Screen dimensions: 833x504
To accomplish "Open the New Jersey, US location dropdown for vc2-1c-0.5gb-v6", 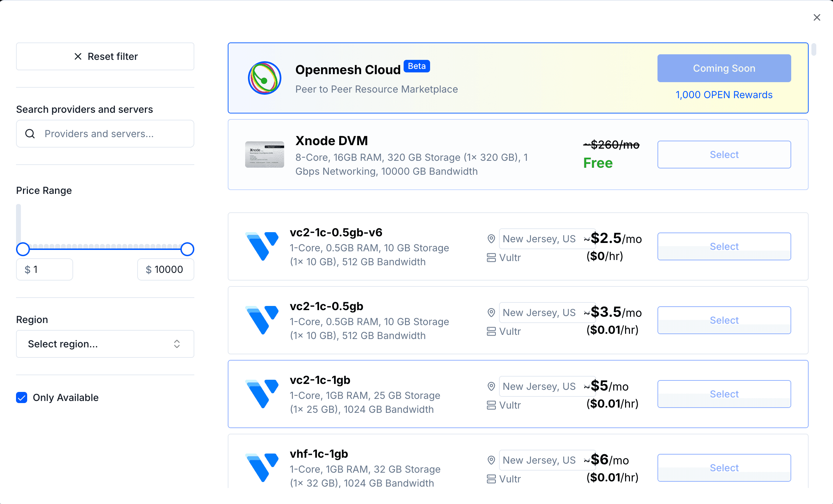I will click(547, 239).
